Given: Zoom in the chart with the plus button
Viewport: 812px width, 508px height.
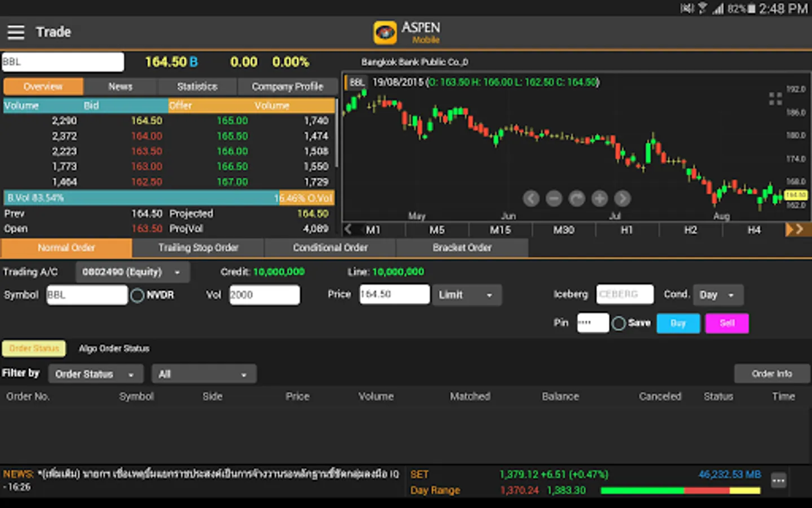Looking at the screenshot, I should point(599,199).
